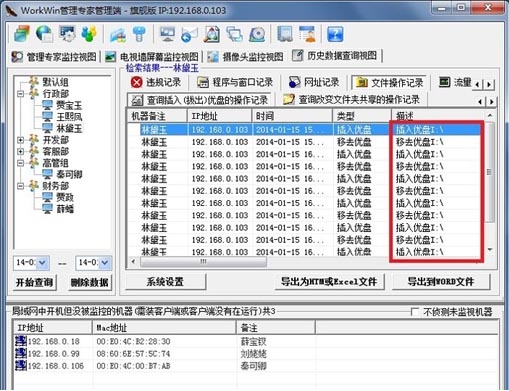Click the magnifier document search icon
The height and width of the screenshot is (391, 509).
[x=212, y=34]
